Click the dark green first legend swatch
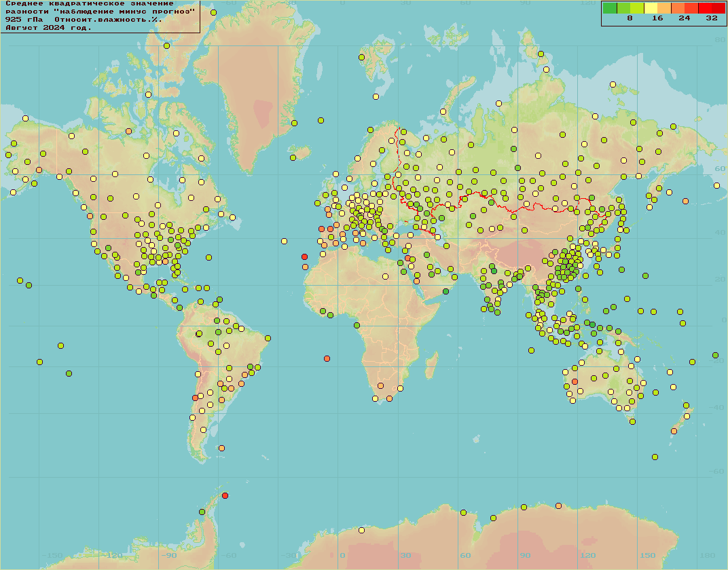 [610, 8]
